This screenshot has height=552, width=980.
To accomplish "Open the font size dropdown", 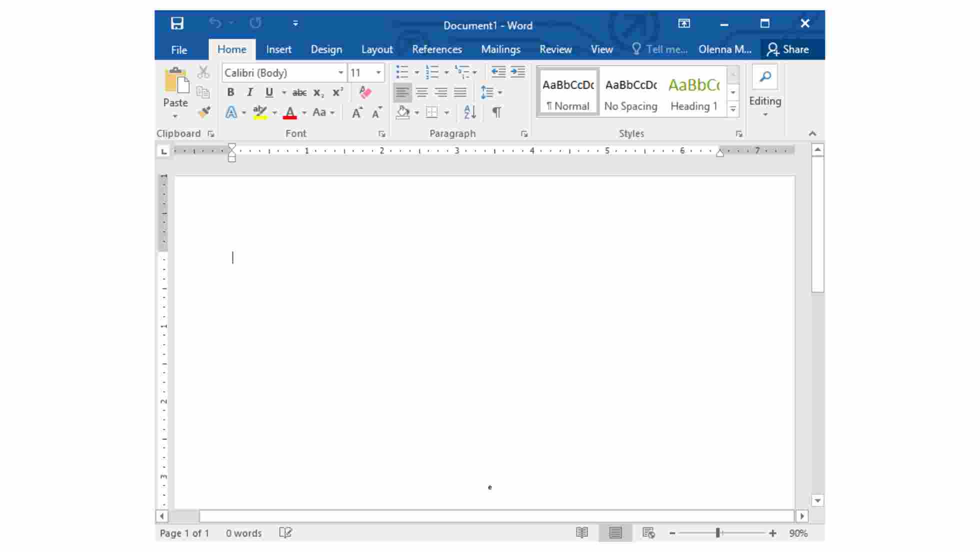I will pos(378,73).
